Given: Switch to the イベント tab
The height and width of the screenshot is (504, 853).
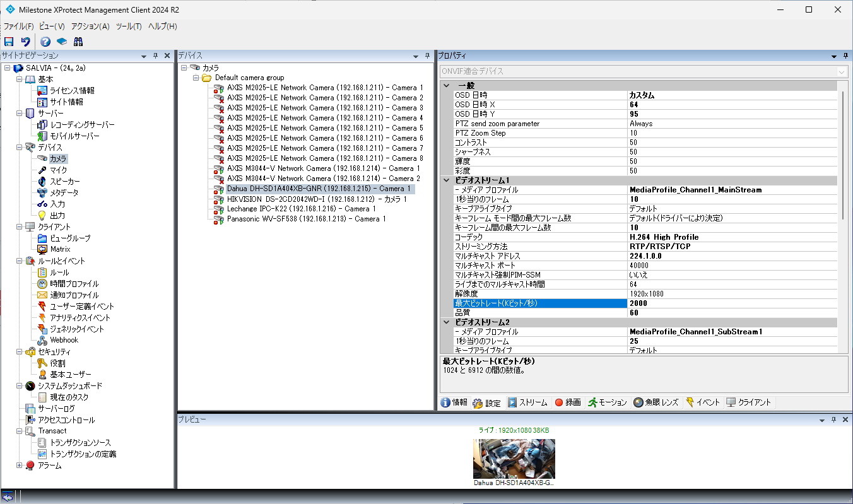Looking at the screenshot, I should coord(703,402).
